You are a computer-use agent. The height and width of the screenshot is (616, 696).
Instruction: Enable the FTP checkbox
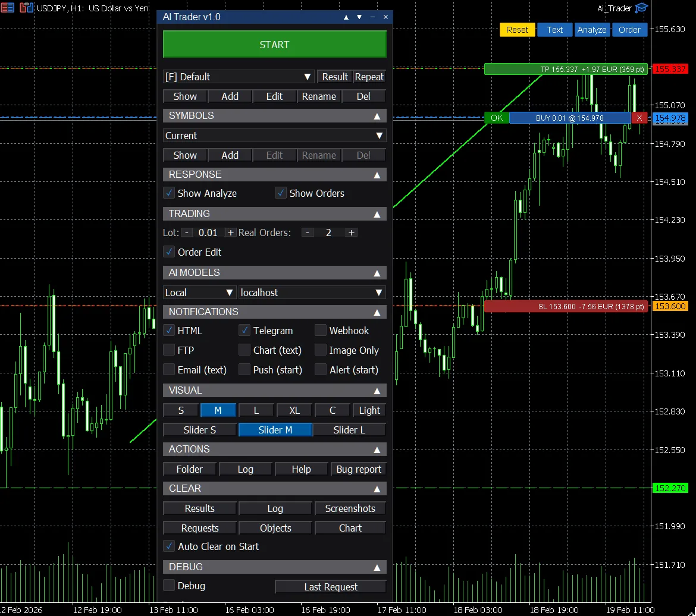pos(169,350)
